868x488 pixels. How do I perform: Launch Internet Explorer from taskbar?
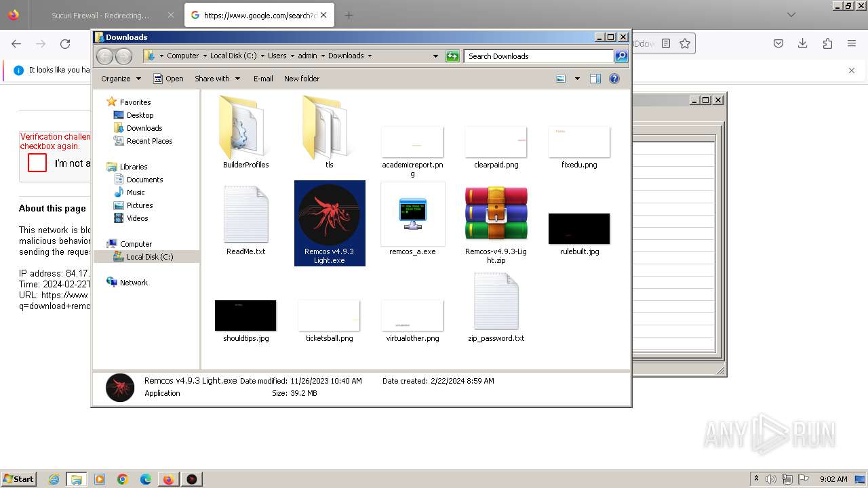coord(54,479)
